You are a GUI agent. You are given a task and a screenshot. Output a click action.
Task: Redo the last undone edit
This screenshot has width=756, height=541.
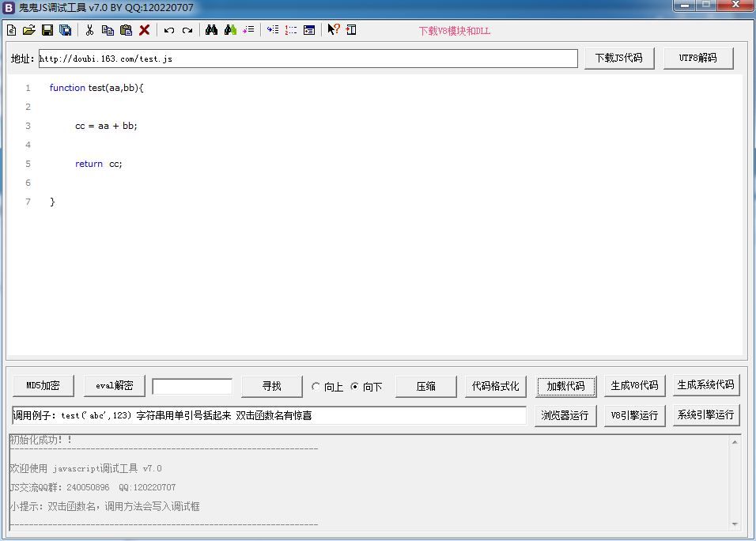[x=187, y=30]
